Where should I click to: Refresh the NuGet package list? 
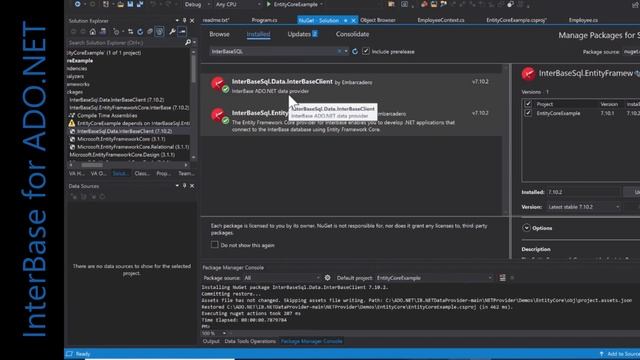(355, 51)
